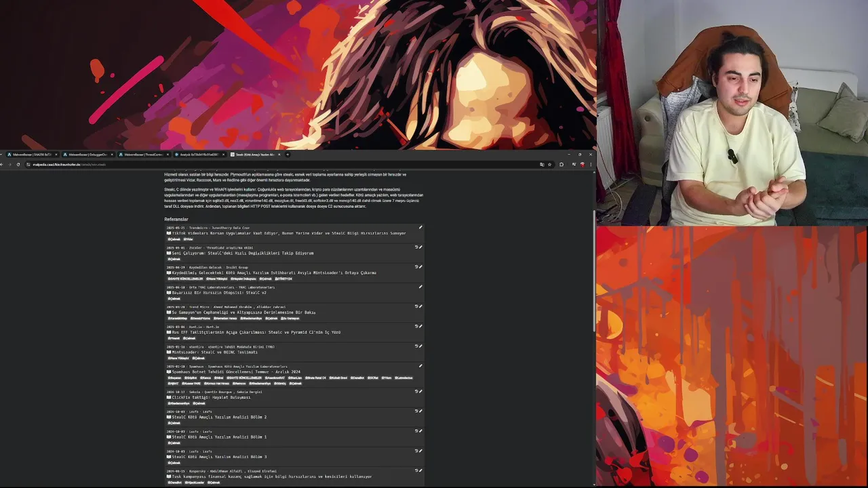Click the Vidar tag under TikTok reference

(x=189, y=239)
